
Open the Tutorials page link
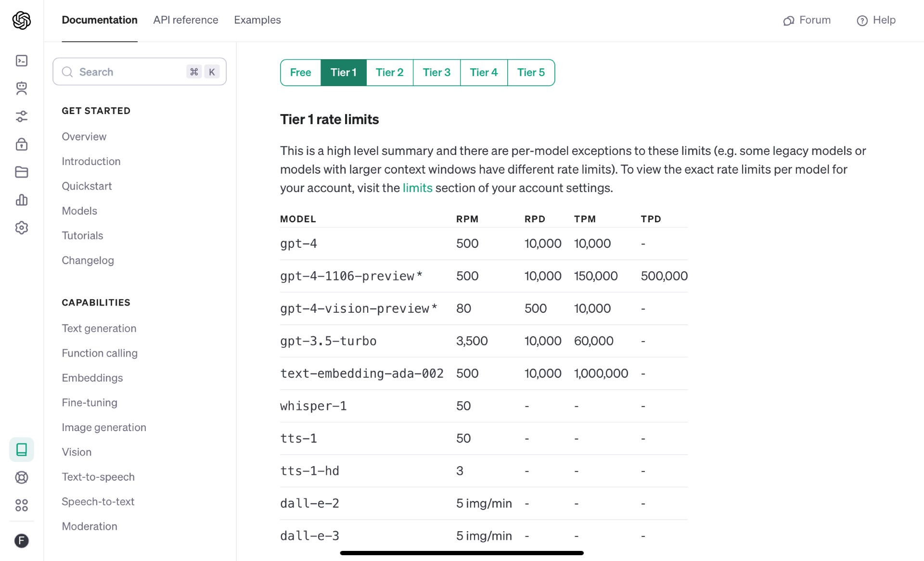[x=82, y=235]
